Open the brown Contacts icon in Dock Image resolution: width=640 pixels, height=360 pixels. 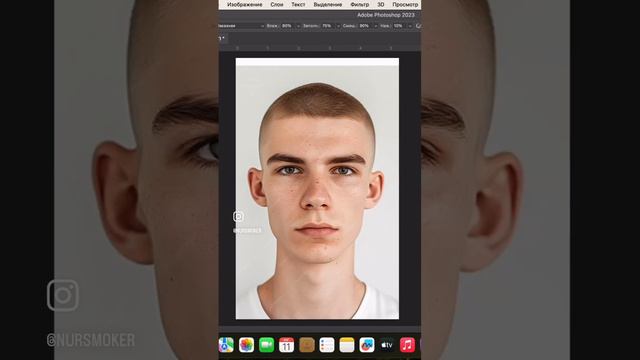click(x=307, y=345)
